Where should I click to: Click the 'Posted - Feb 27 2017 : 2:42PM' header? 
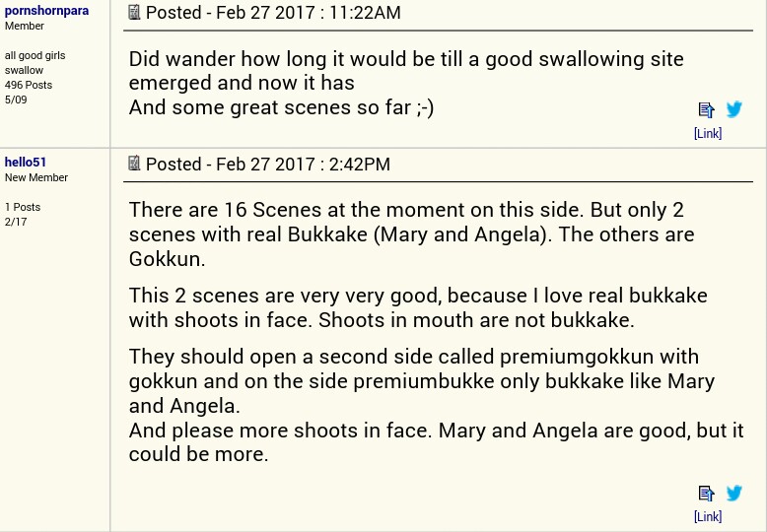pos(267,164)
